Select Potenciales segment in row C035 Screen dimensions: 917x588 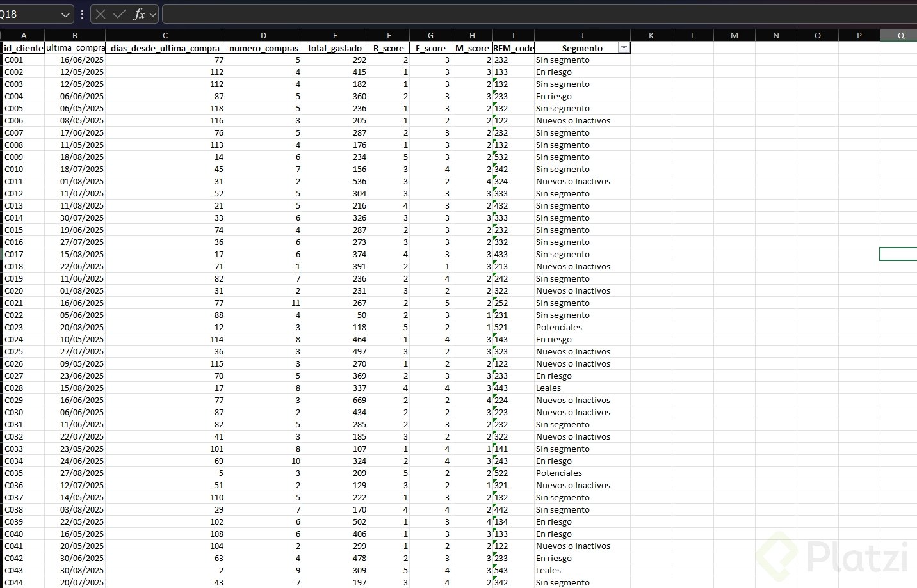point(582,473)
